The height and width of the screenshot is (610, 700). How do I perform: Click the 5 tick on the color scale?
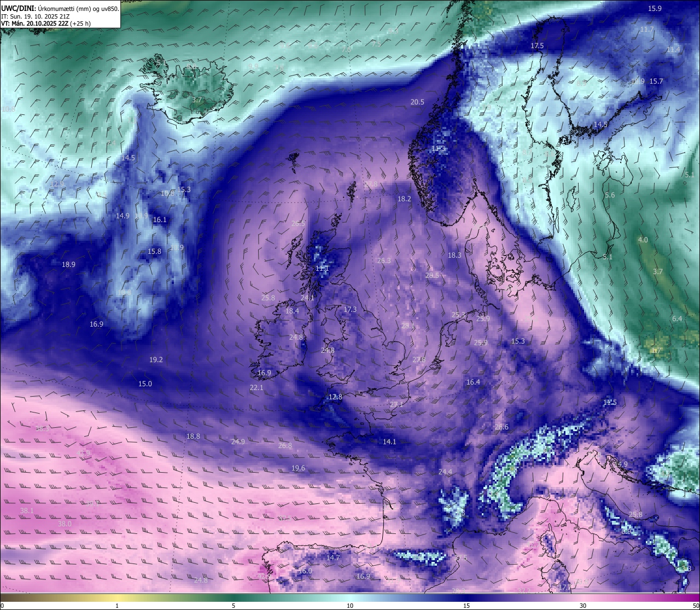tap(234, 606)
